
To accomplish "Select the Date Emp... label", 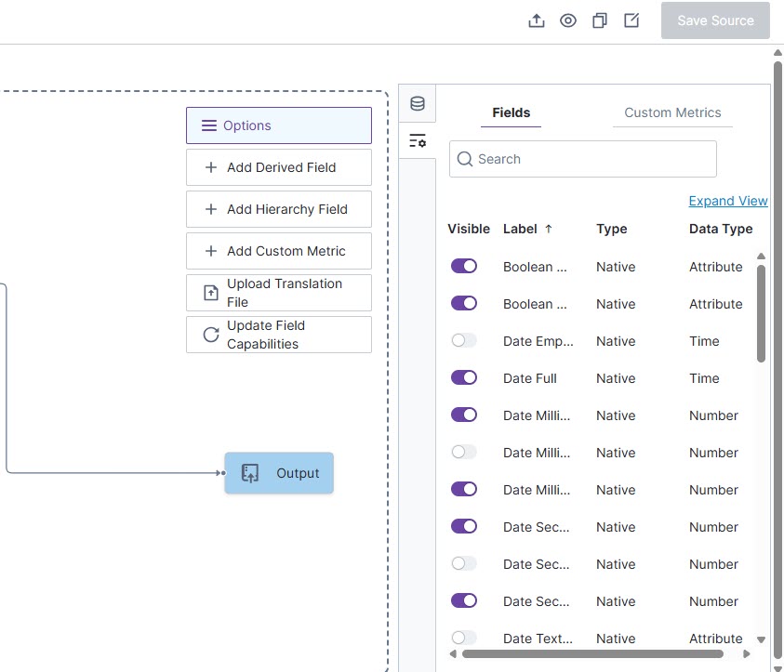I will pos(538,341).
